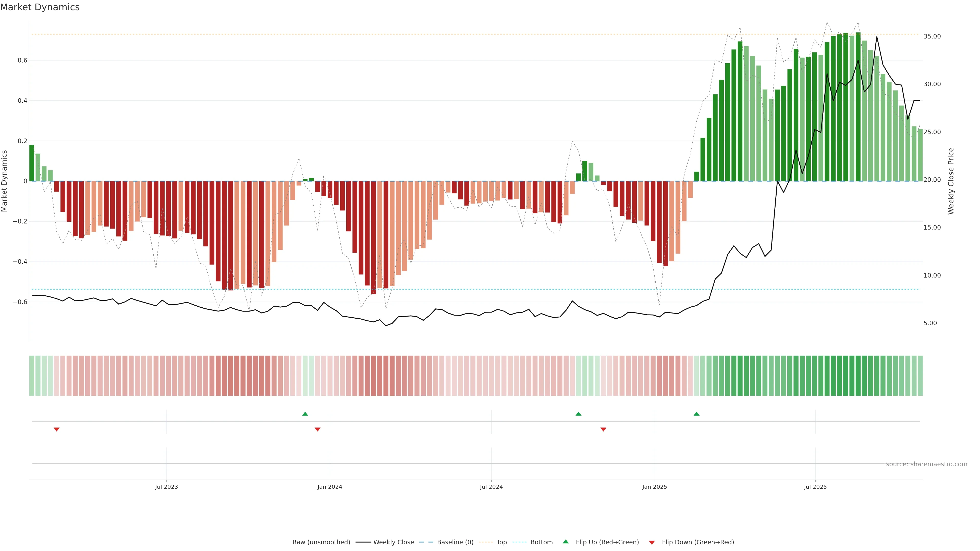Toggle the Bottom legend entry
This screenshot has height=551, width=980.
pyautogui.click(x=541, y=542)
